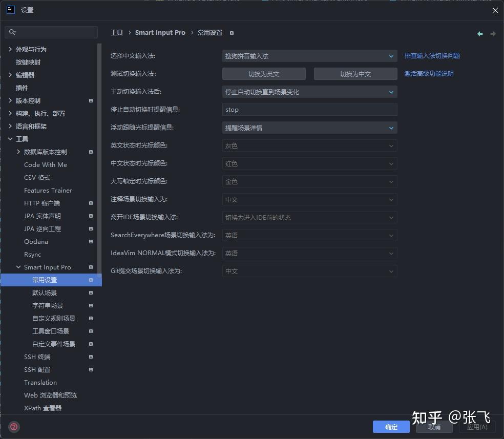504x439 pixels.
Task: Open the Git提交场景切换输入法为 dropdown
Action: click(x=309, y=271)
